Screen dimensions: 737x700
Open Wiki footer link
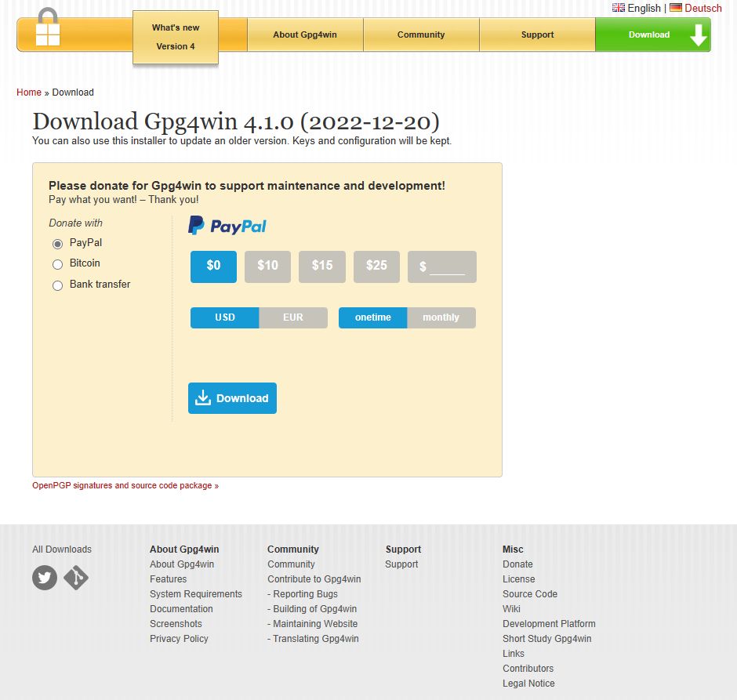[511, 609]
